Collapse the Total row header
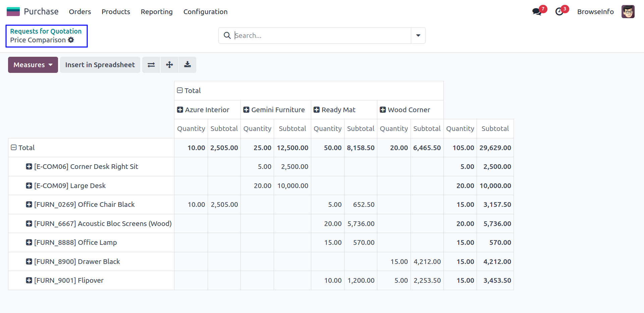The height and width of the screenshot is (313, 644). [14, 147]
